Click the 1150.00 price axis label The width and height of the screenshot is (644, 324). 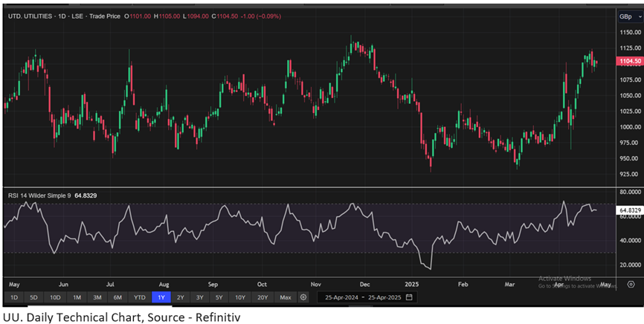pyautogui.click(x=630, y=33)
